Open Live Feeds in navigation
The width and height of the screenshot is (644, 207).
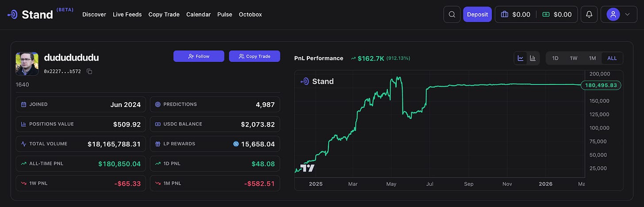pos(127,14)
